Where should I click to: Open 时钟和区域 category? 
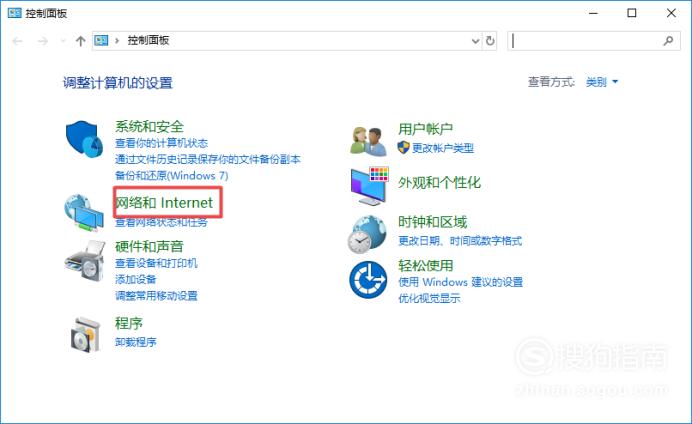pos(432,222)
